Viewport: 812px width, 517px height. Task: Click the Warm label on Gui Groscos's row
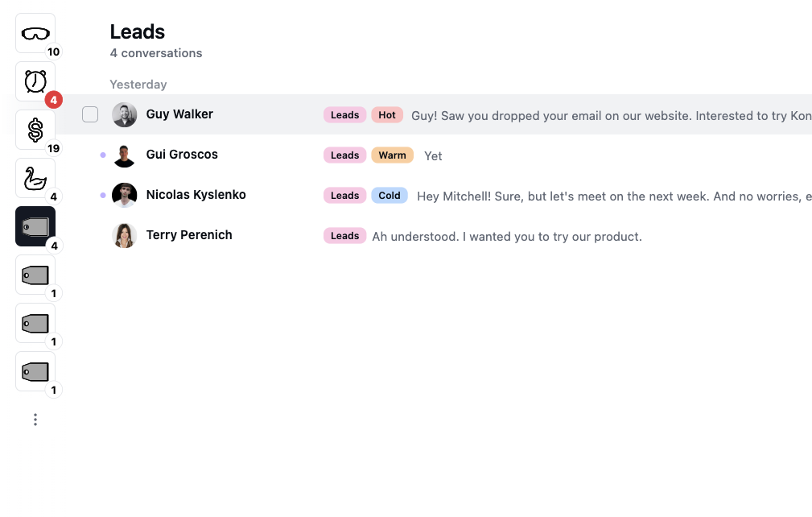(x=392, y=155)
